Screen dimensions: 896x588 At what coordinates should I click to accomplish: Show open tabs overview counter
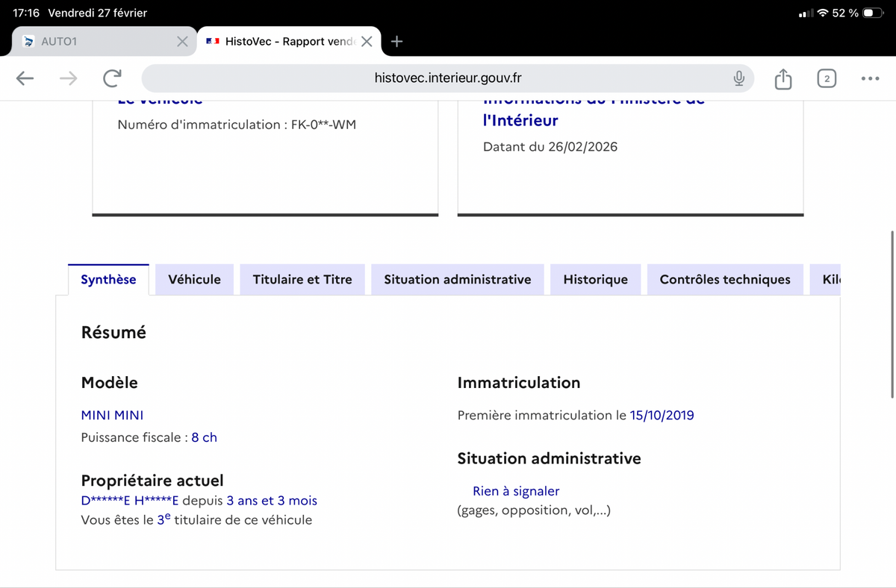(827, 78)
